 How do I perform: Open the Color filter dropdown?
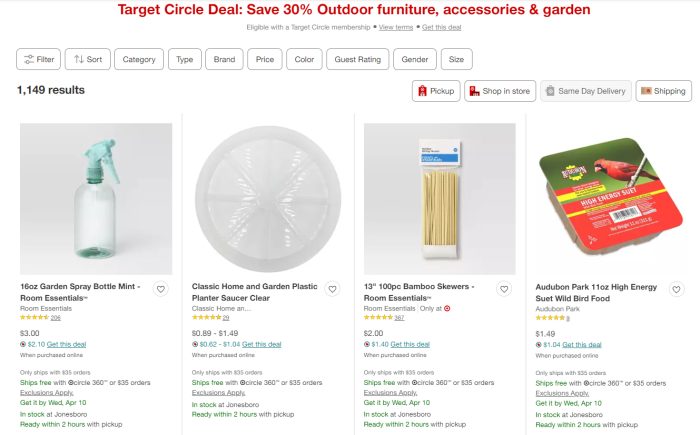(x=304, y=59)
